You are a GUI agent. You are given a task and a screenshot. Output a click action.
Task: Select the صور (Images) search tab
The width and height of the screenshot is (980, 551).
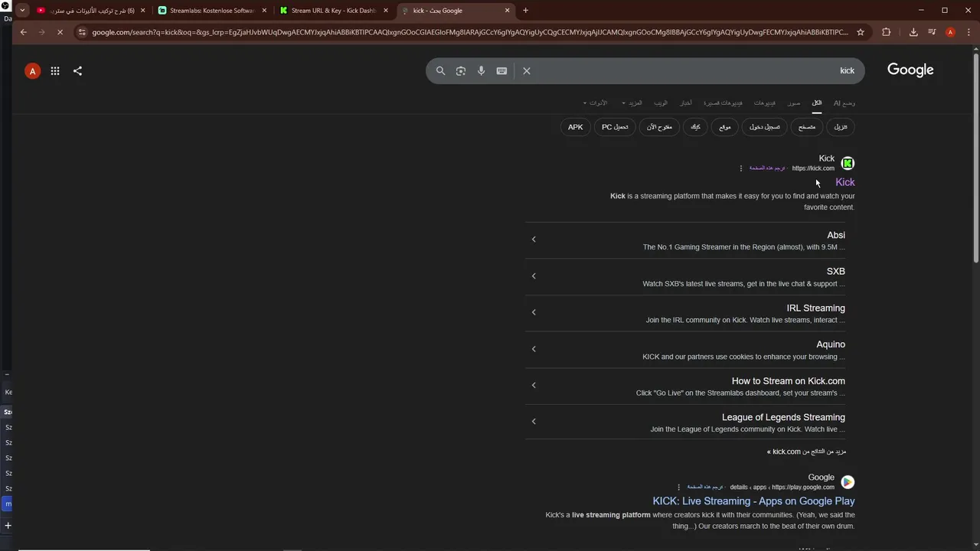pos(794,103)
